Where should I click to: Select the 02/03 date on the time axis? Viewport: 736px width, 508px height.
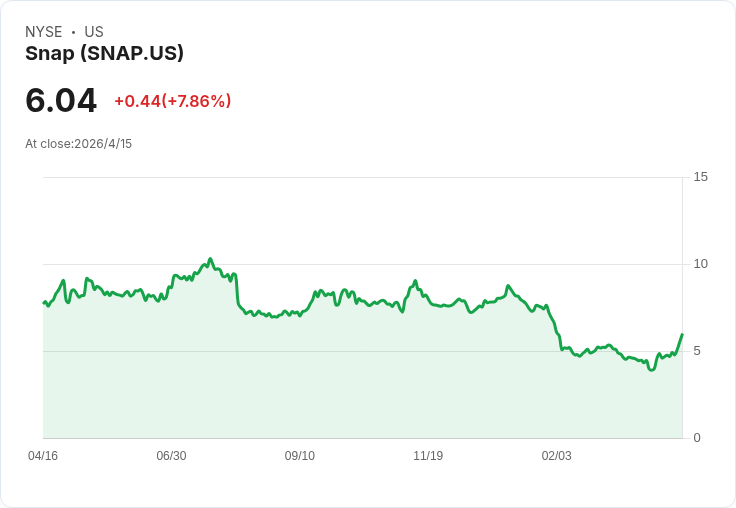point(557,456)
